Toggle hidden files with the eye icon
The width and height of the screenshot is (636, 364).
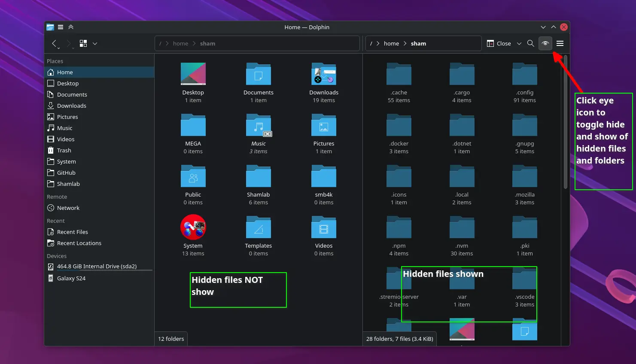point(545,43)
